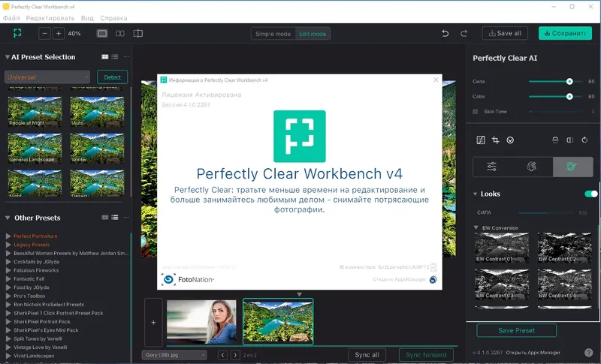This screenshot has height=364, width=601.
Task: Open Открыть Apps Manager link at bottom right
Action: click(x=533, y=353)
